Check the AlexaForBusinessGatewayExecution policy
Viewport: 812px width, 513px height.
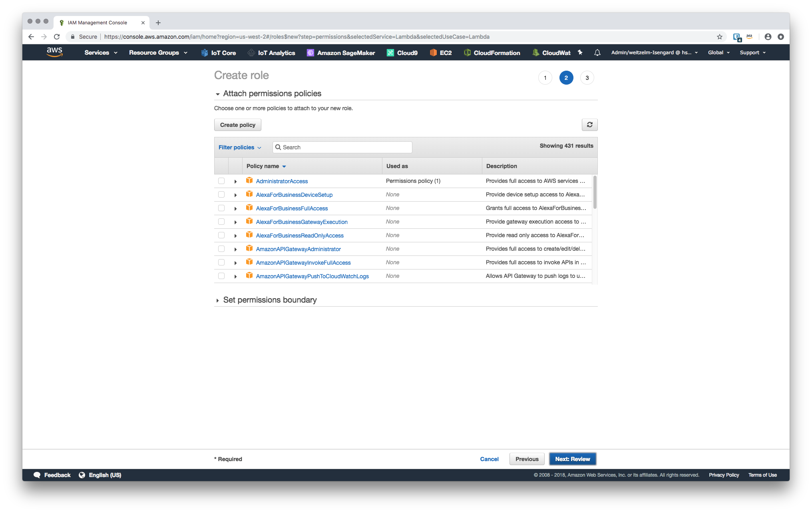click(221, 222)
